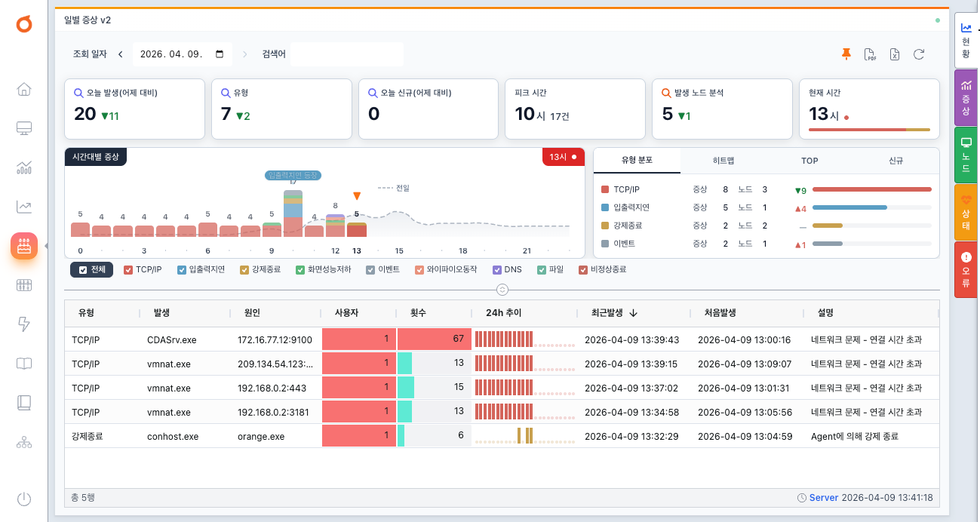This screenshot has width=980, height=522.
Task: Click the 입출력지연 distribution progress bar
Action: click(x=872, y=207)
